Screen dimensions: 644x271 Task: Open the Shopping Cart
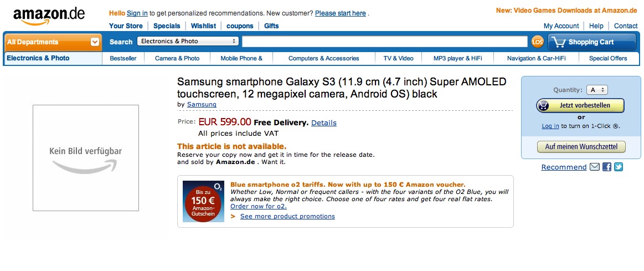(591, 42)
